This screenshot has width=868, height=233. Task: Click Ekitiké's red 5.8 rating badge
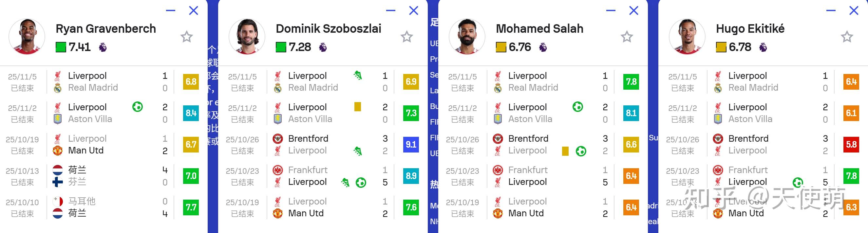[x=851, y=144]
